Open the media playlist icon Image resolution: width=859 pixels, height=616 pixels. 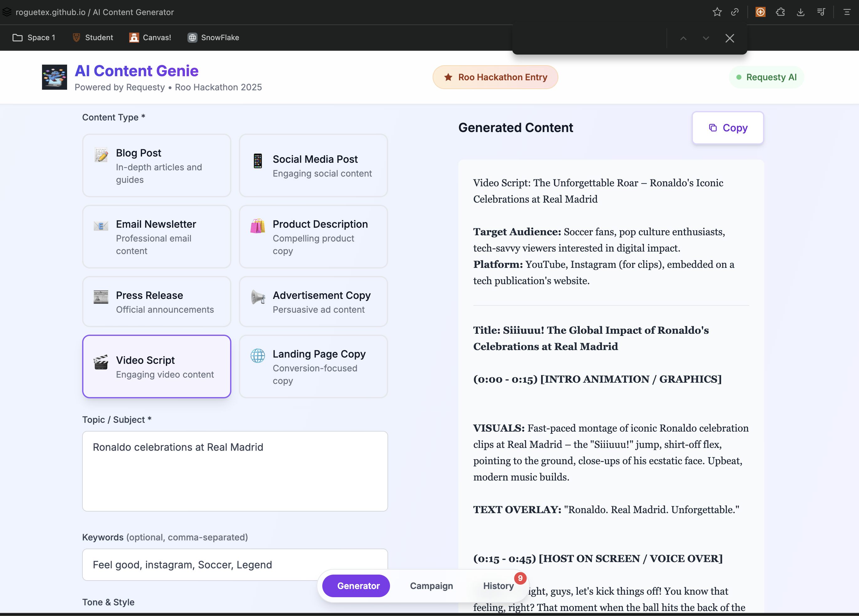821,12
